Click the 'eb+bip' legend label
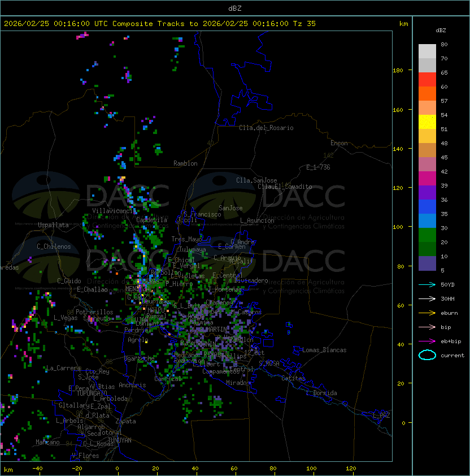The height and width of the screenshot is (476, 470). (x=451, y=341)
